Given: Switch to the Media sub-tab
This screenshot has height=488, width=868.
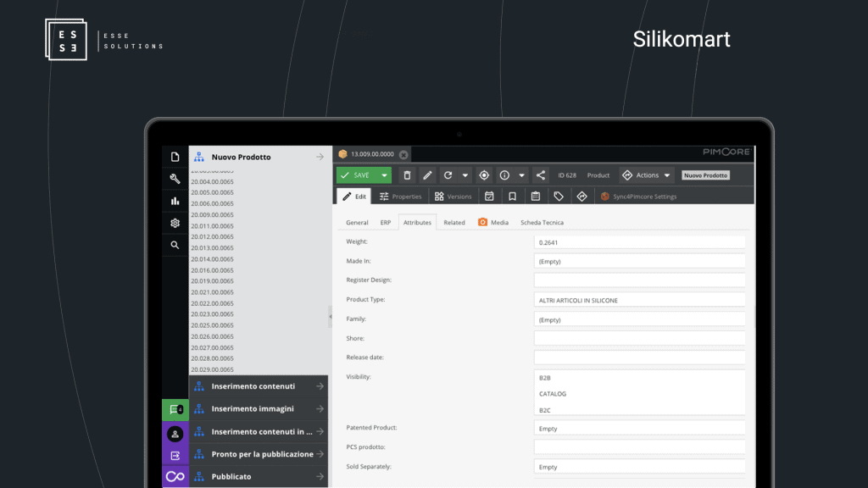Looking at the screenshot, I should click(x=493, y=223).
